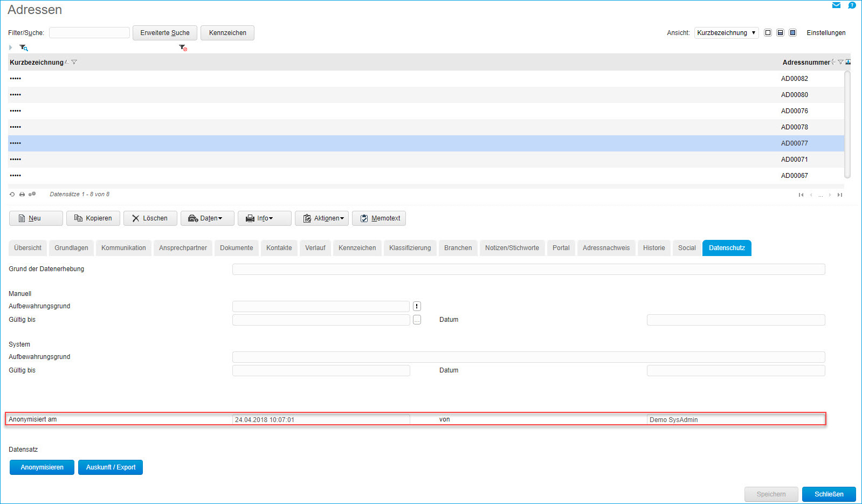Clear filters with the red funnel icon
Viewport: 862px width, 504px height.
[x=183, y=48]
